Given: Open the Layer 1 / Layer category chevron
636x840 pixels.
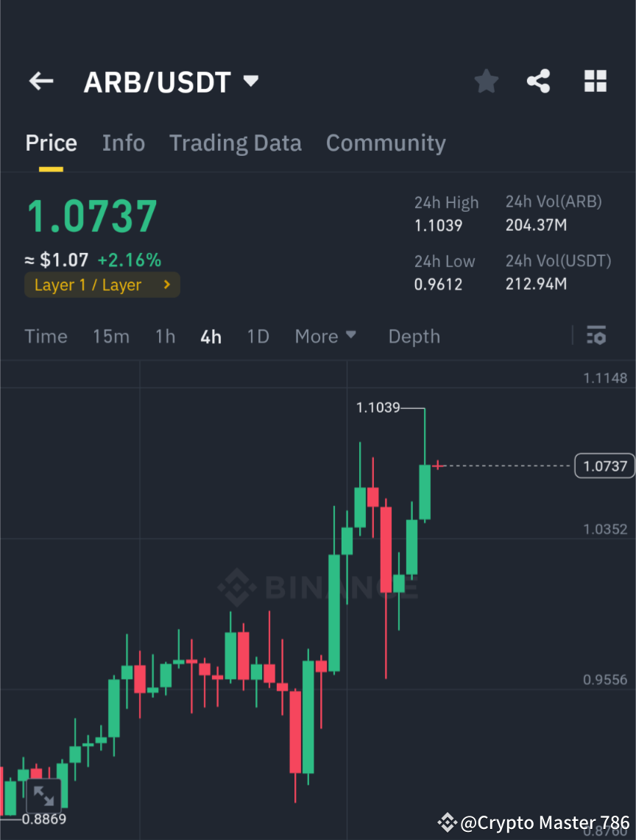Looking at the screenshot, I should coord(166,285).
